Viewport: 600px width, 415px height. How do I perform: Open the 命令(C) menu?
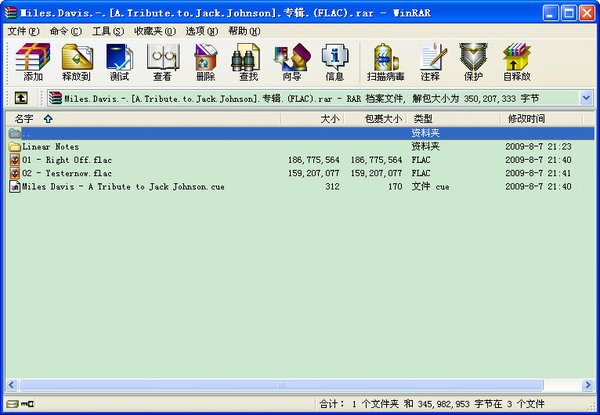[x=66, y=31]
